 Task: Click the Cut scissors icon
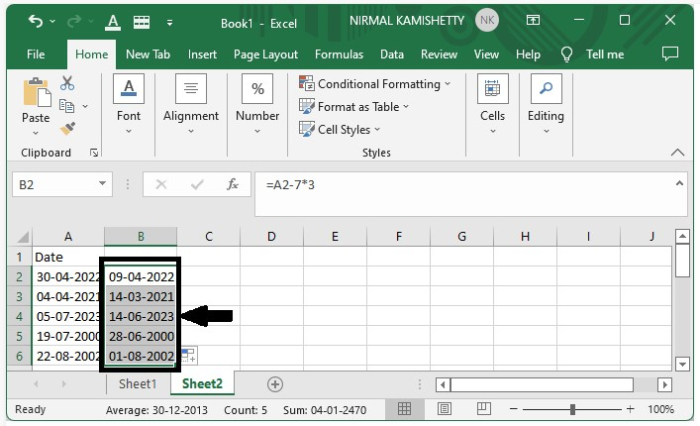(x=68, y=84)
